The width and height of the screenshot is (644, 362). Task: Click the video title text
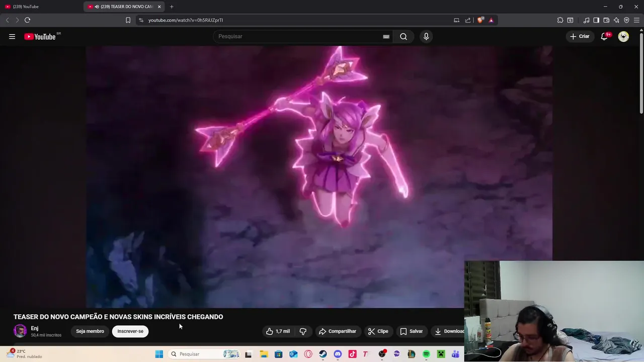pos(118,317)
